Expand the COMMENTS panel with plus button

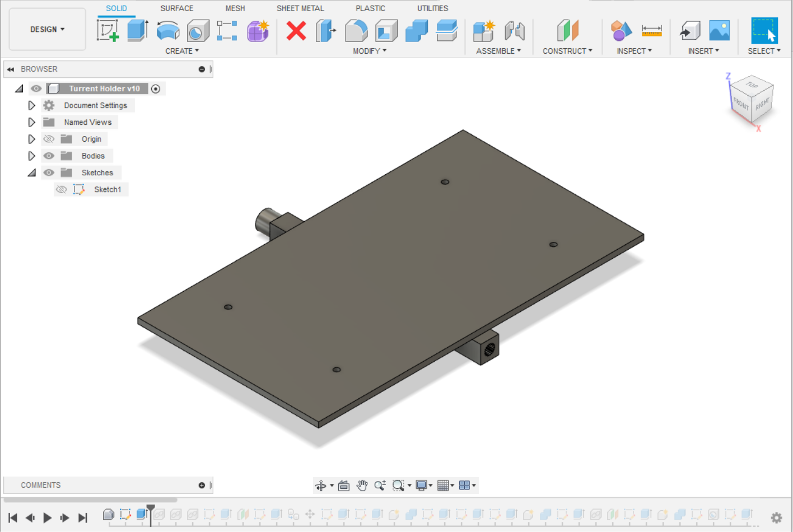point(202,485)
